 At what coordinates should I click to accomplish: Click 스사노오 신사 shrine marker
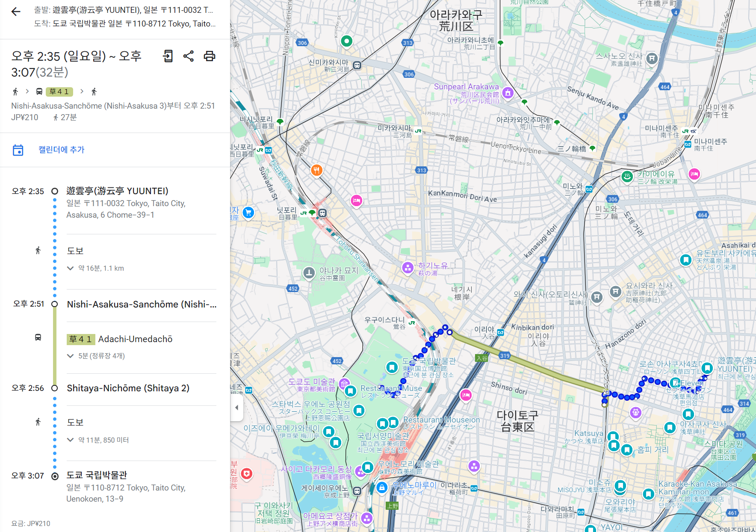(652, 58)
